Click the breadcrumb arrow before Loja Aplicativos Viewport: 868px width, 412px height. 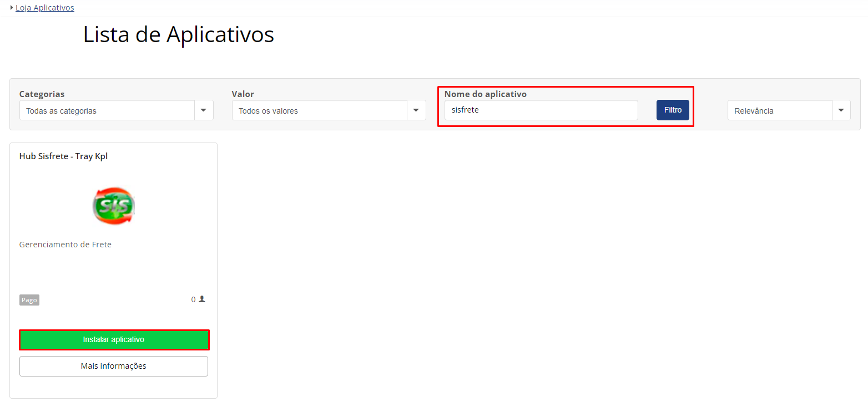click(12, 8)
